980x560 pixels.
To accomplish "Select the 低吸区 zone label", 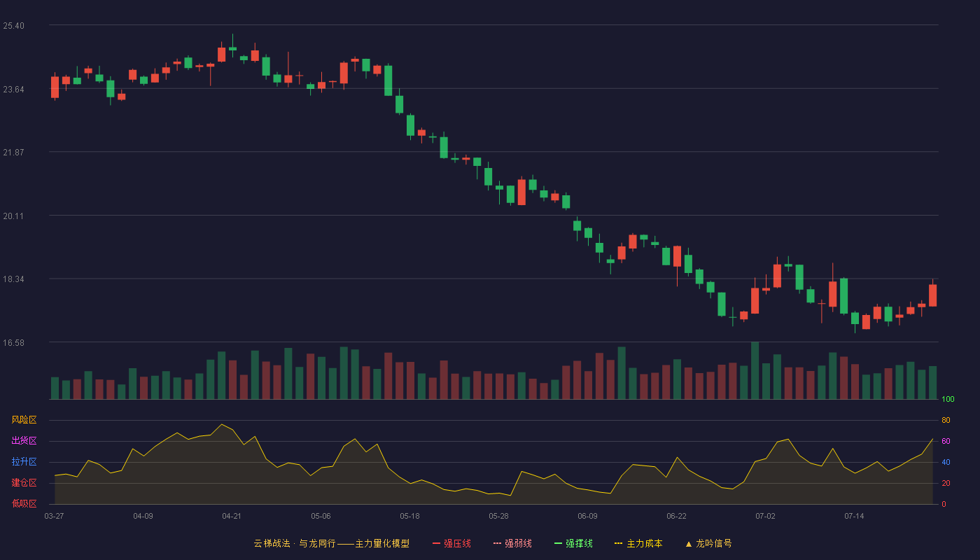I will (24, 504).
